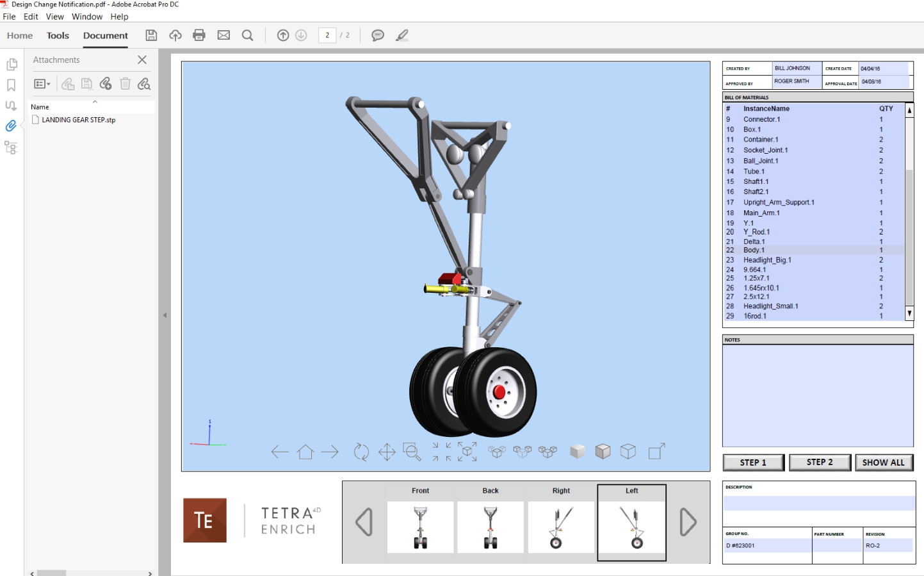This screenshot has width=924, height=576.
Task: Click inside the Notes text area
Action: click(818, 395)
